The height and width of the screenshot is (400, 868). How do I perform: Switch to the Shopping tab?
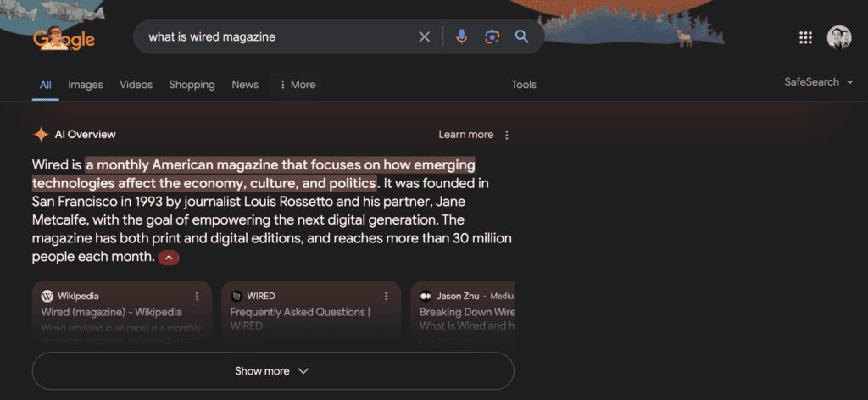click(x=192, y=85)
